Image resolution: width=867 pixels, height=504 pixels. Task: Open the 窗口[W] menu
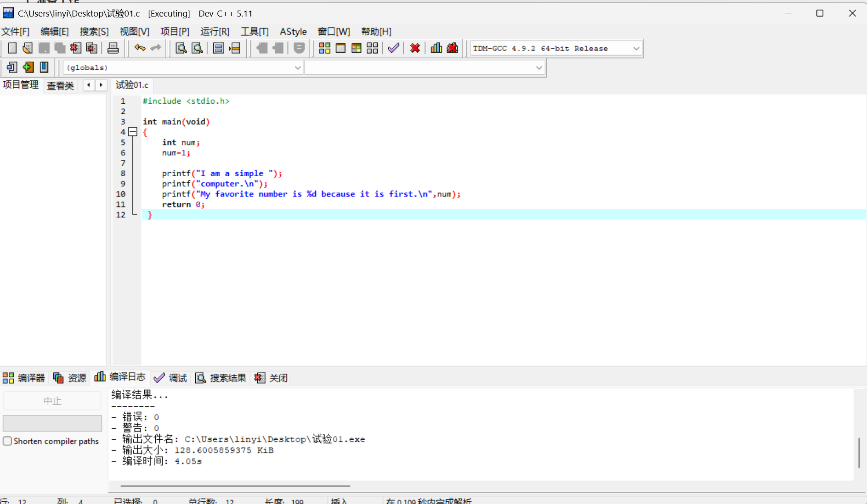[334, 32]
